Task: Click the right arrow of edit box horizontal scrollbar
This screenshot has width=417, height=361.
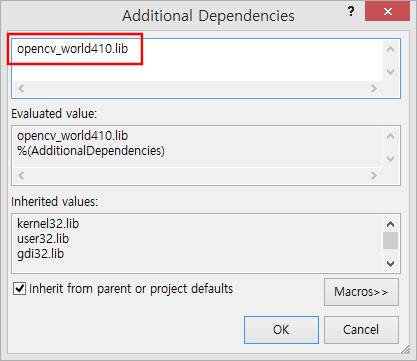Action: pyautogui.click(x=374, y=88)
